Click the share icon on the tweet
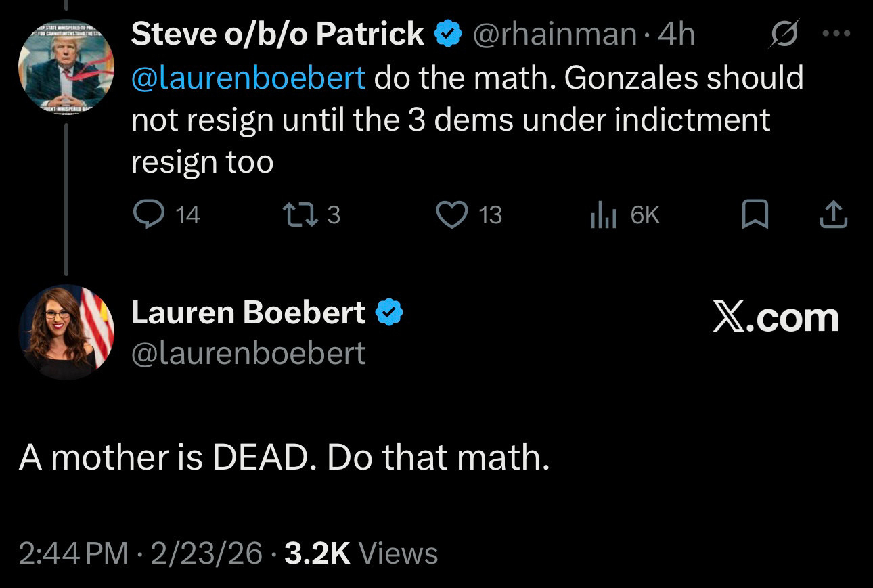 pos(833,214)
